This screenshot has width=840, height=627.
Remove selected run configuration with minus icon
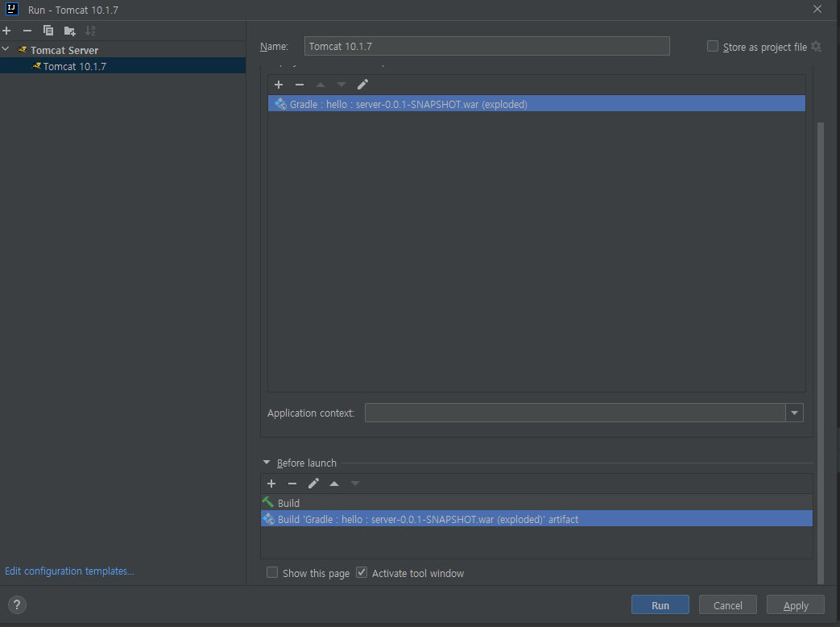click(x=27, y=31)
